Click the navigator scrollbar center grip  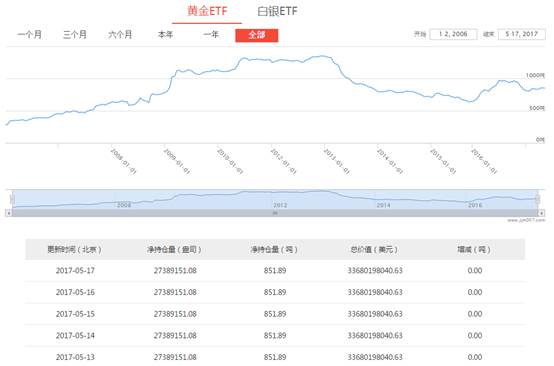point(275,213)
